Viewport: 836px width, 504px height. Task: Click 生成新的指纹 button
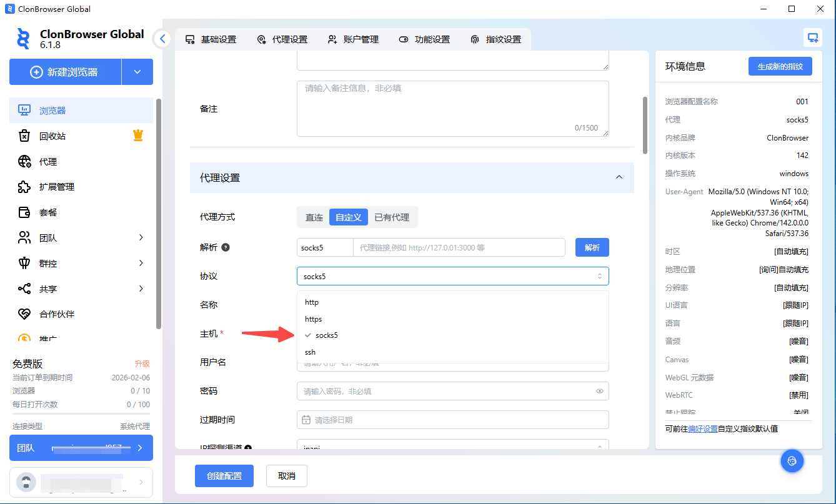[780, 66]
